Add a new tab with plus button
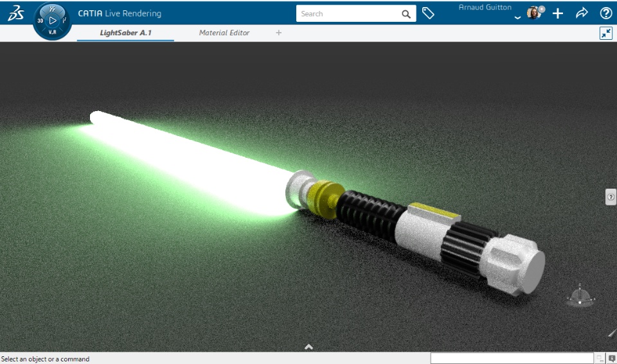 point(278,33)
